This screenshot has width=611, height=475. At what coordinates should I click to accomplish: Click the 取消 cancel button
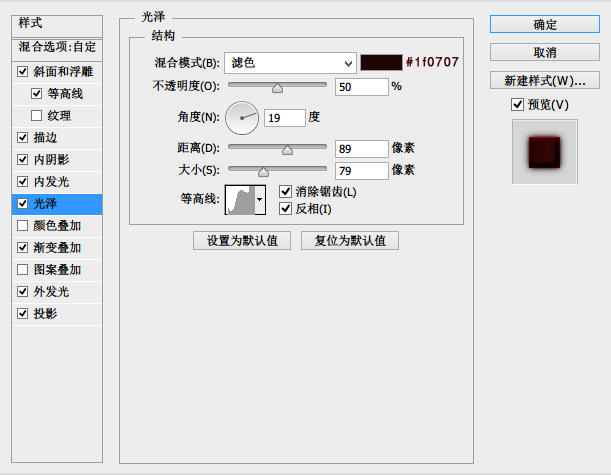(x=545, y=52)
